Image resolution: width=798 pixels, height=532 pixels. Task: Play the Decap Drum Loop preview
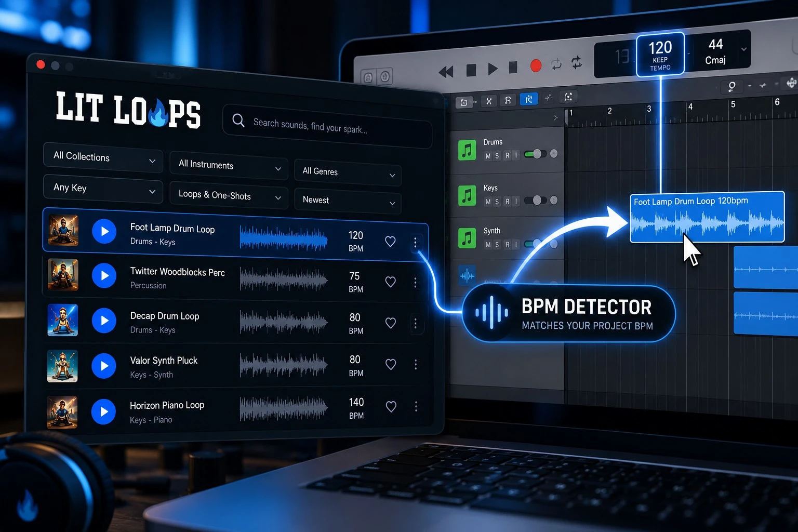click(104, 321)
